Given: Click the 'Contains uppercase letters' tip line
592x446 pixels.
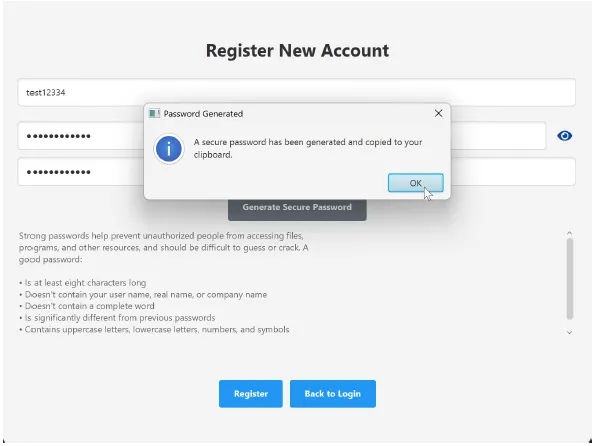Looking at the screenshot, I should (154, 329).
